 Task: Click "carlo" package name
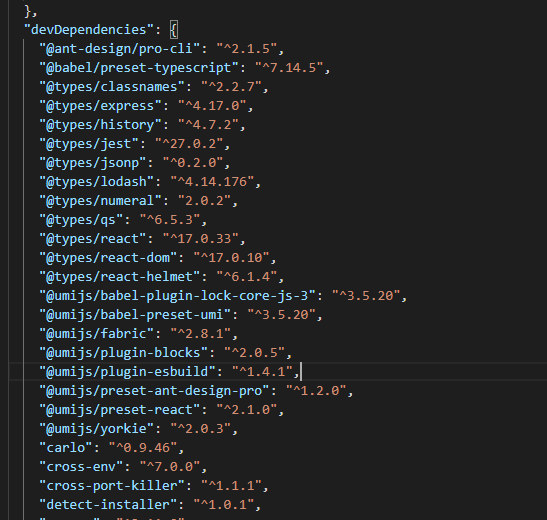click(66, 448)
